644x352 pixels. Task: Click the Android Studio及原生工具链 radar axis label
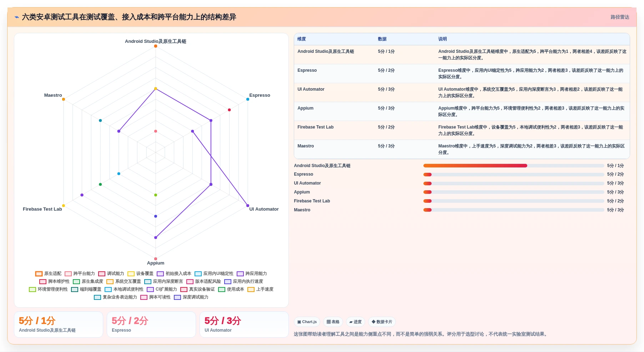point(156,41)
